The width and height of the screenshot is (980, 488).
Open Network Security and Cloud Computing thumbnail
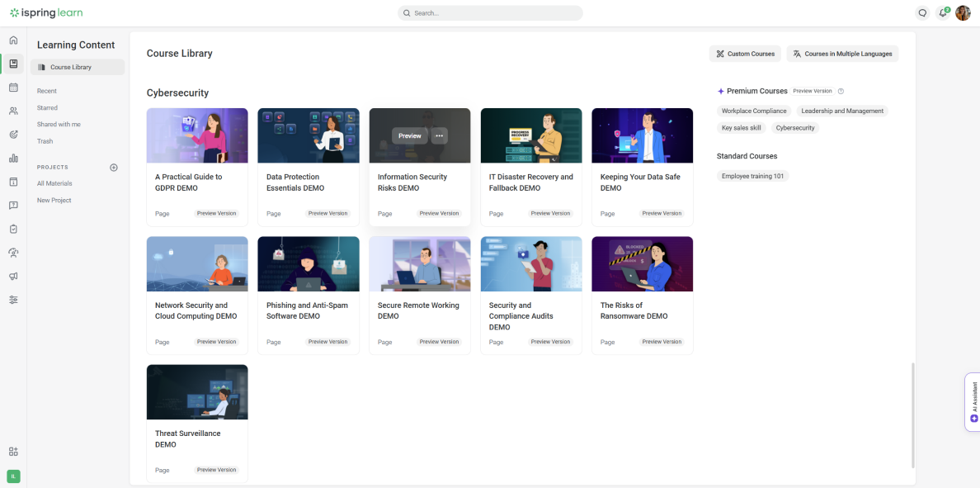(x=197, y=264)
